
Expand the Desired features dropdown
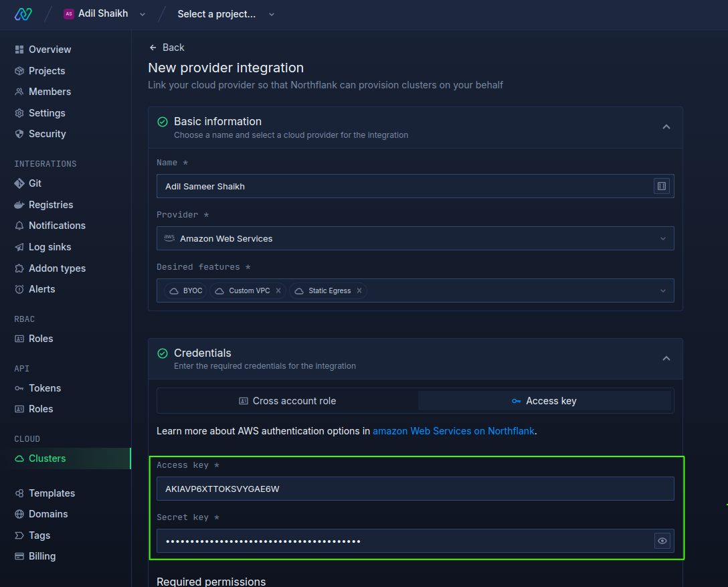[x=662, y=290]
